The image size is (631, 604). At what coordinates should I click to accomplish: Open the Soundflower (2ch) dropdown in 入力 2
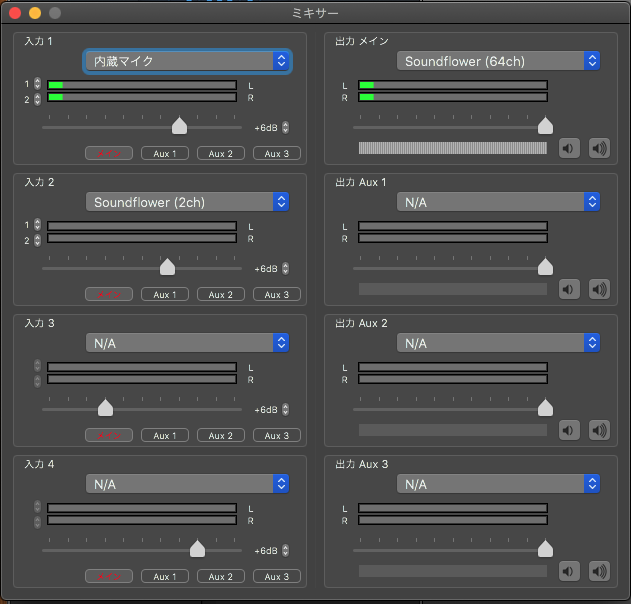[188, 203]
